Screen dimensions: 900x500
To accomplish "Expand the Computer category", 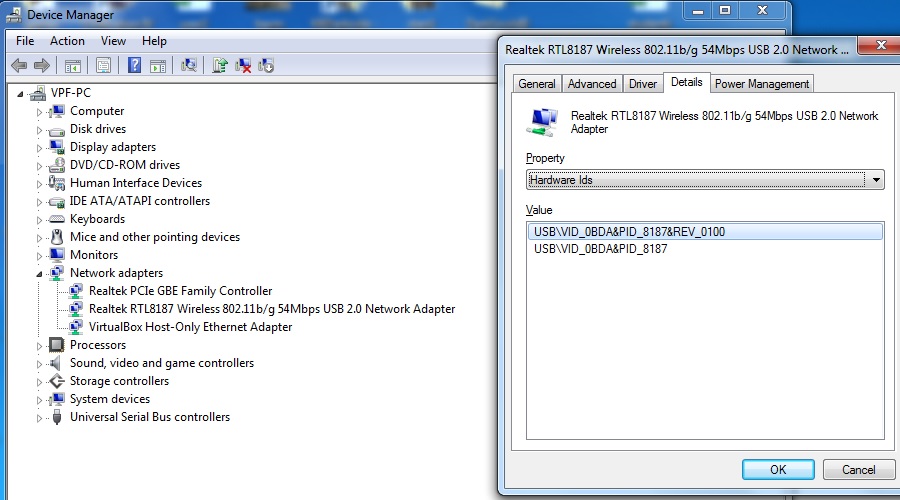I will [39, 112].
